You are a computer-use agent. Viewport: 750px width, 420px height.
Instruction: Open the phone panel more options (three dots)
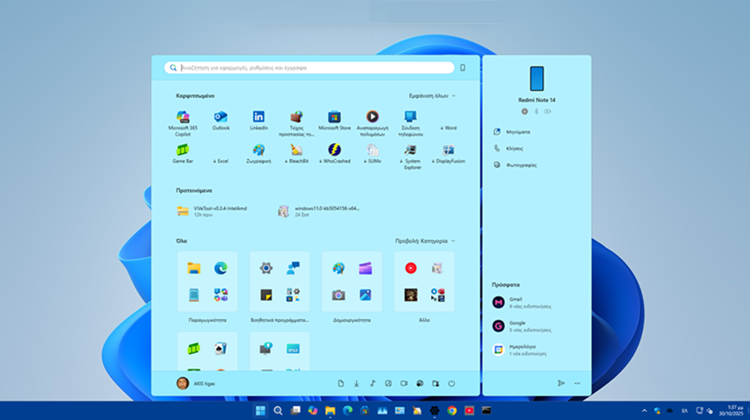click(577, 383)
